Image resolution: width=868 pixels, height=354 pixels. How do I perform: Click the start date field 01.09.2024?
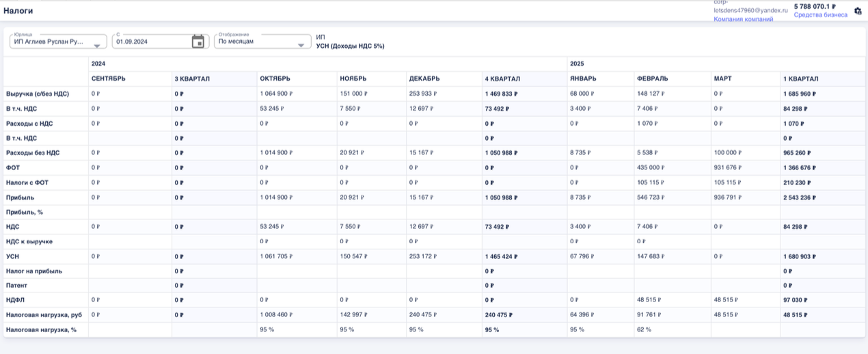click(x=150, y=42)
